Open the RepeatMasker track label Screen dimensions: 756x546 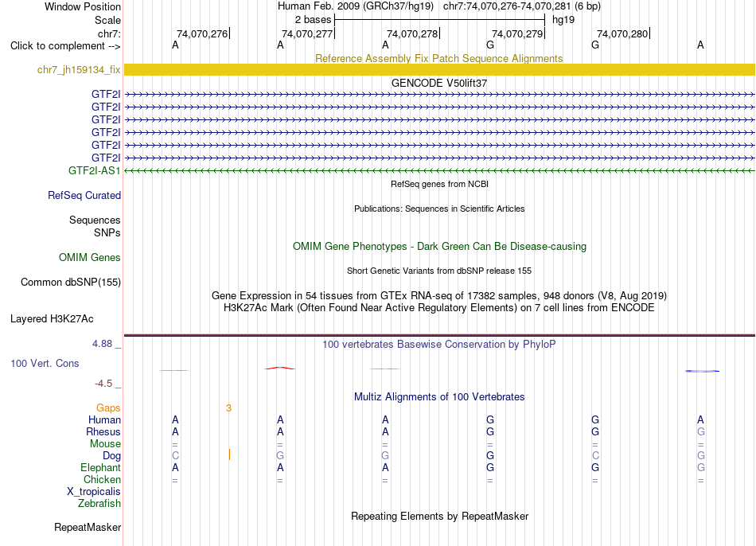tap(88, 527)
